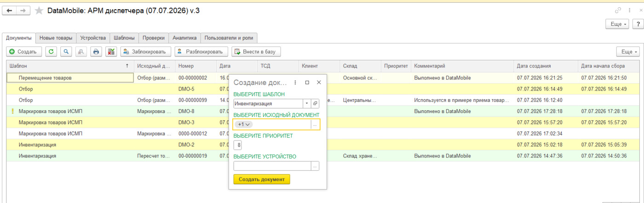
Task: Refresh the documents list
Action: pos(51,52)
